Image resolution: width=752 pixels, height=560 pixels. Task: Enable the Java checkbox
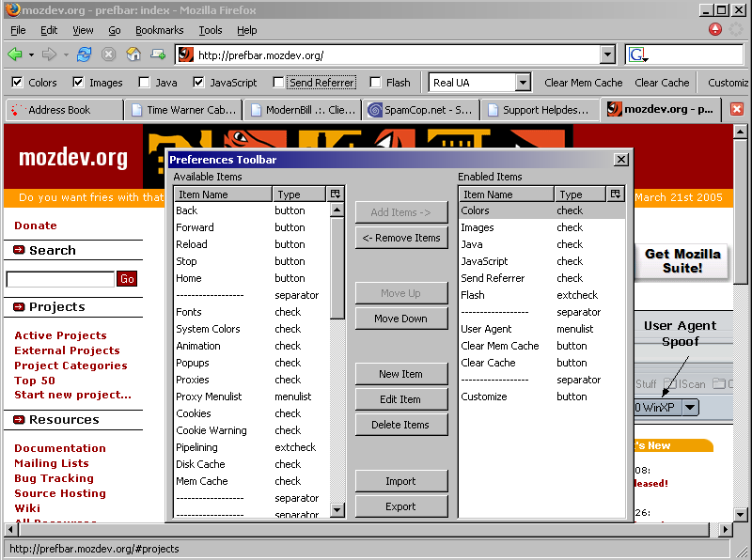tap(144, 83)
